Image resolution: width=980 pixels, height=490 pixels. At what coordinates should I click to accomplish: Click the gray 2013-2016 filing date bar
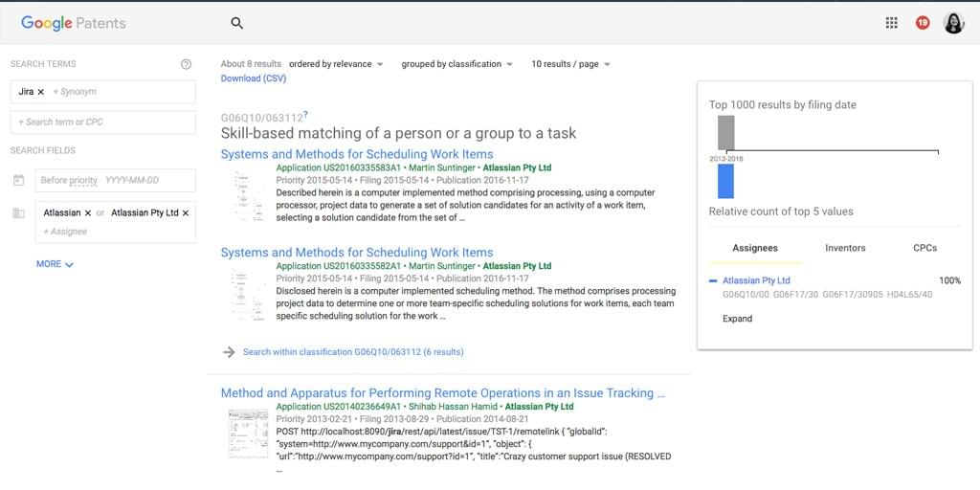tap(725, 132)
